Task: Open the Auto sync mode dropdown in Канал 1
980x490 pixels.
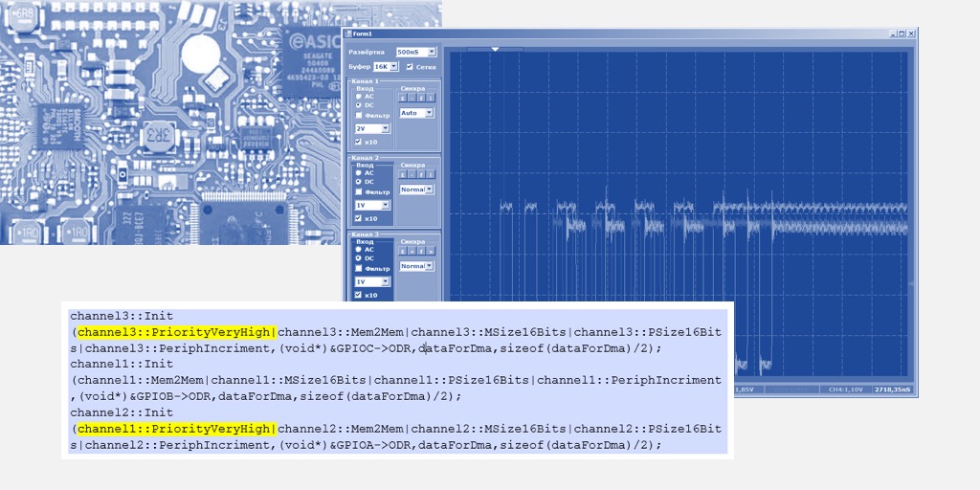Action: [x=429, y=113]
